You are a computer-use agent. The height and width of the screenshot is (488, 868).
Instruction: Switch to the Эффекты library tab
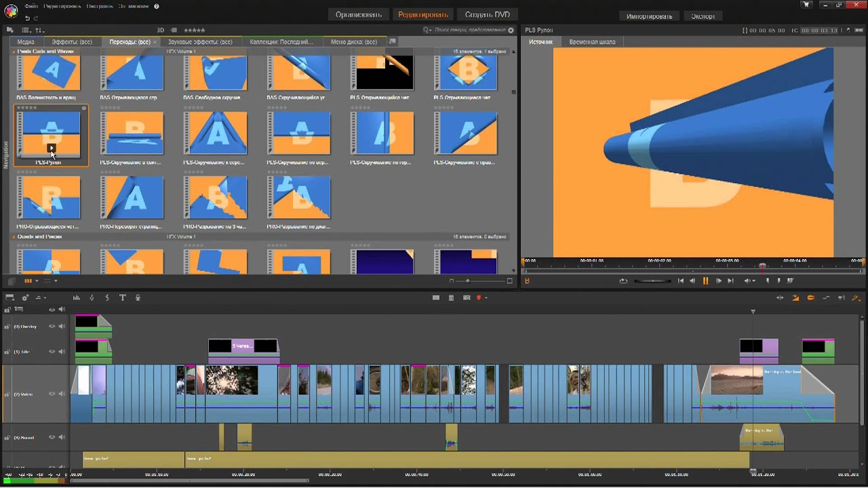72,41
